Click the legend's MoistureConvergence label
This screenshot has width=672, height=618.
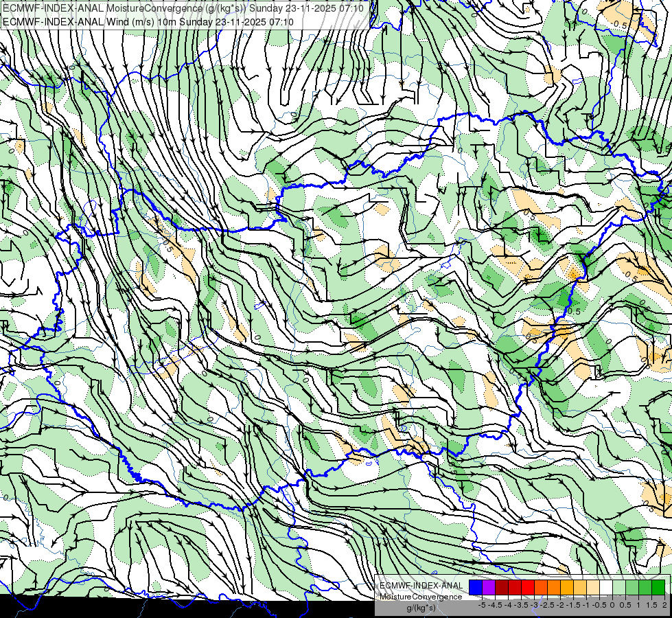click(x=421, y=597)
